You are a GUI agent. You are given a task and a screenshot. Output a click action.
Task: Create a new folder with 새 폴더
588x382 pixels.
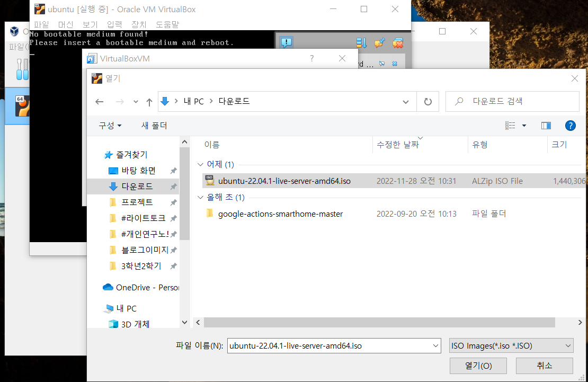(x=154, y=126)
